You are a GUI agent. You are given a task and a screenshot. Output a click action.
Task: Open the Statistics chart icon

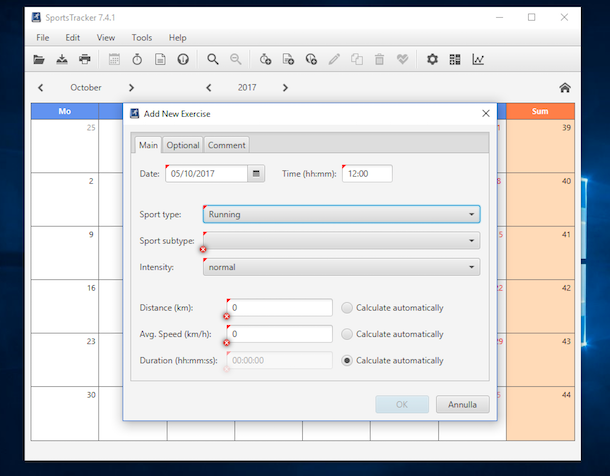[x=478, y=60]
